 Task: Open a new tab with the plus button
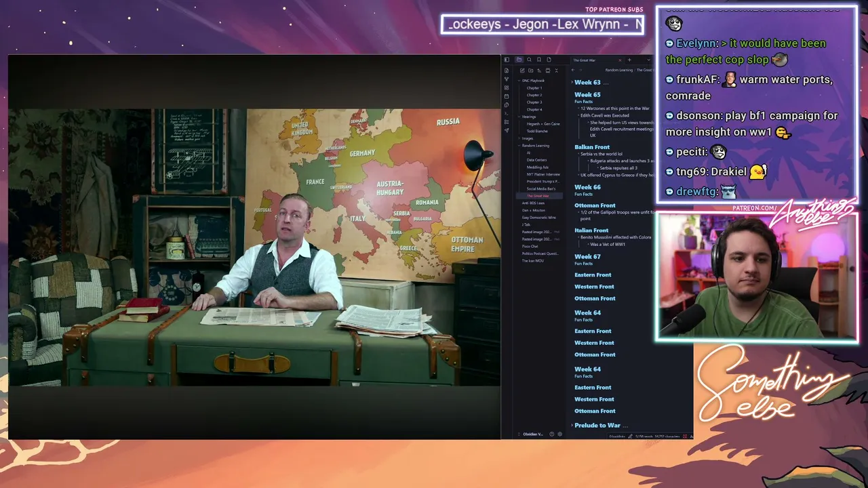click(629, 60)
